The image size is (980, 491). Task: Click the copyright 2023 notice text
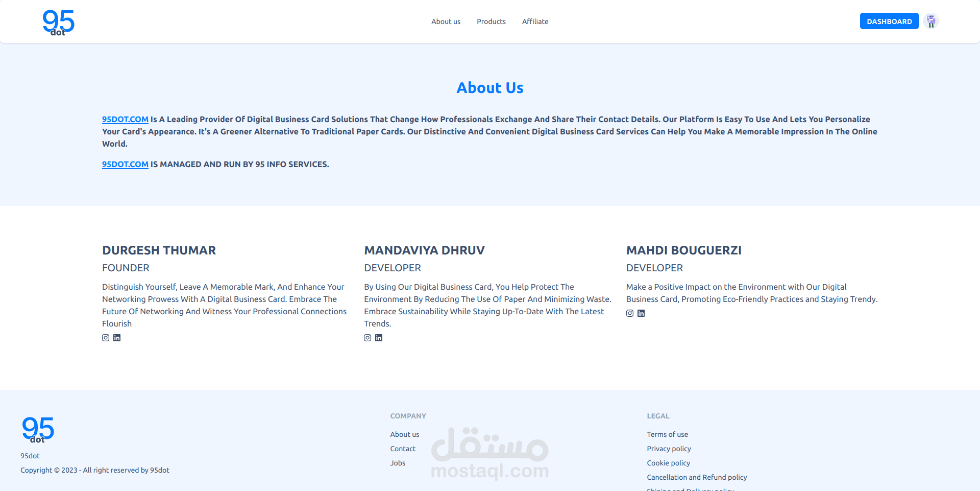tap(95, 470)
